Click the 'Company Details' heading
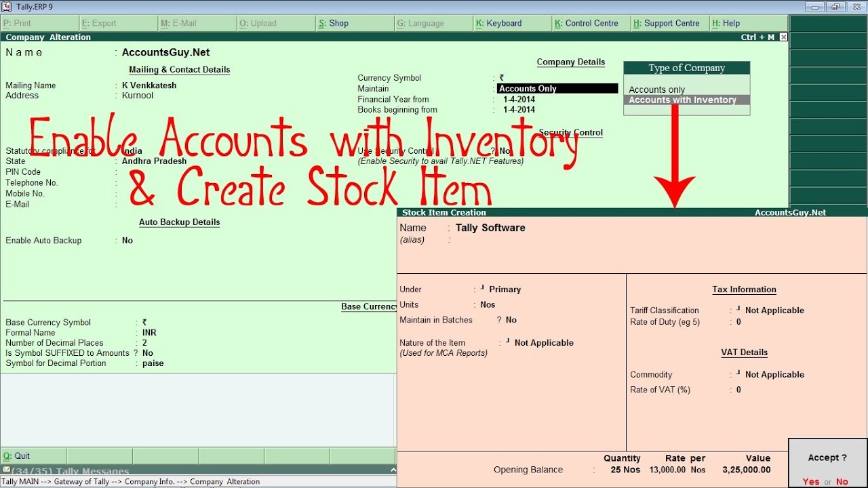The image size is (868, 488). coord(571,62)
